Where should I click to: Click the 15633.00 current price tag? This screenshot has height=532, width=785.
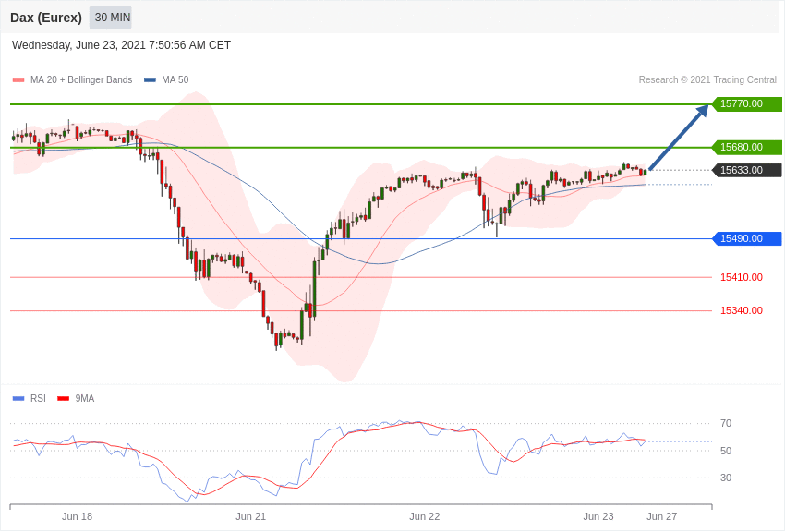(746, 170)
